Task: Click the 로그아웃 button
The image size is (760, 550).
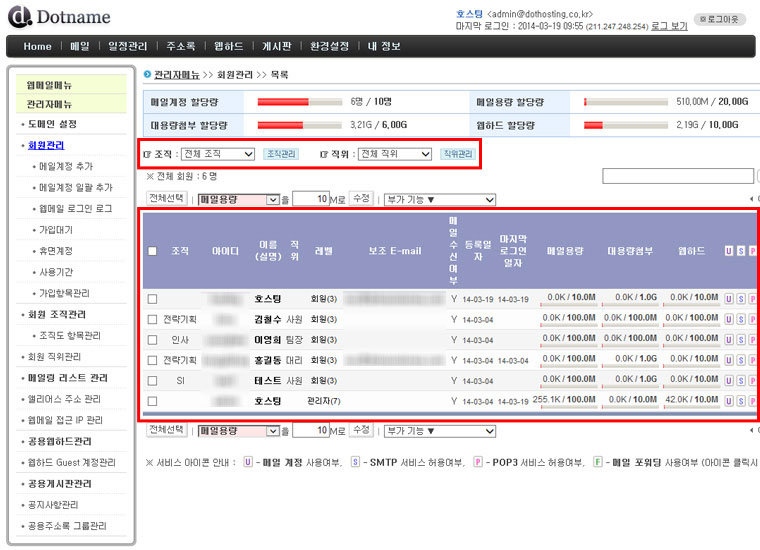Action: 720,18
